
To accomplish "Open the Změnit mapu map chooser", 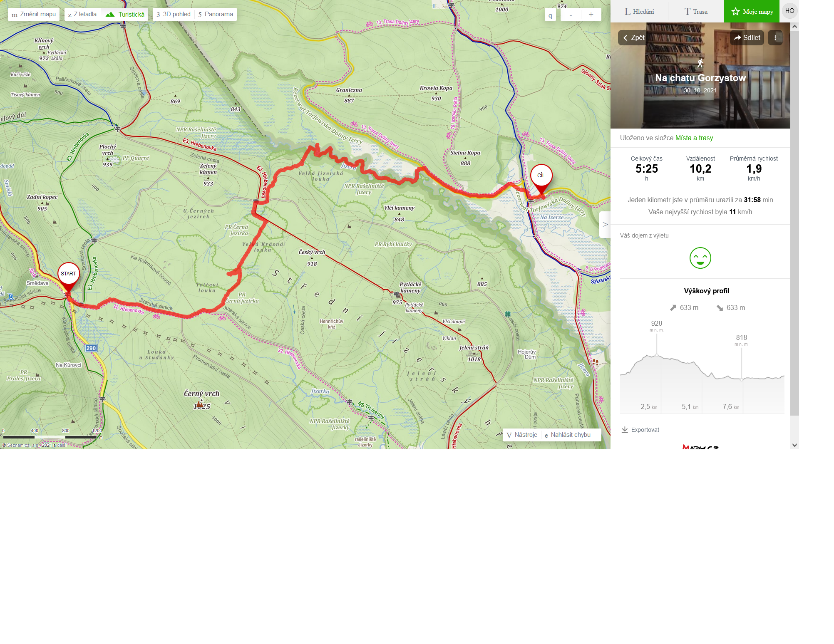I will (x=34, y=14).
